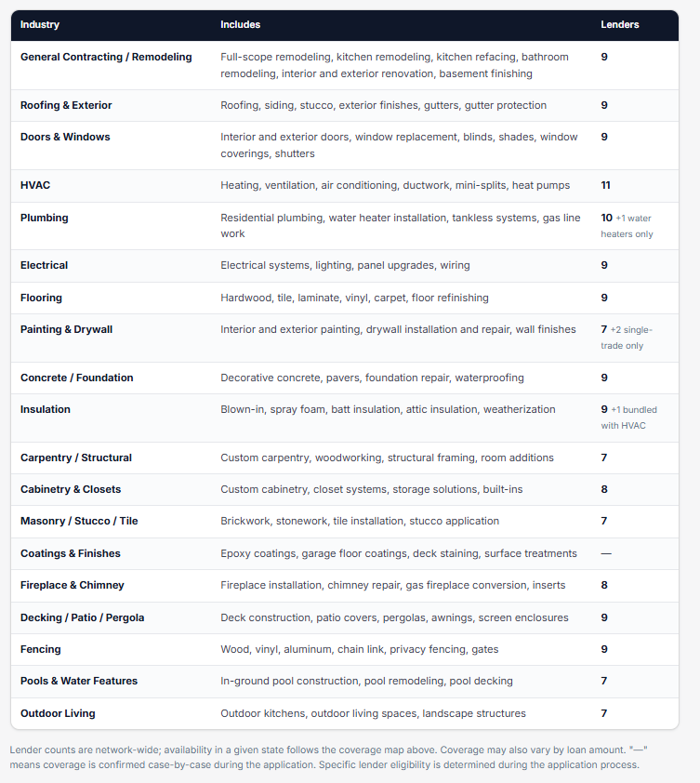Select the General Contracting / Remodeling row

pyautogui.click(x=345, y=65)
